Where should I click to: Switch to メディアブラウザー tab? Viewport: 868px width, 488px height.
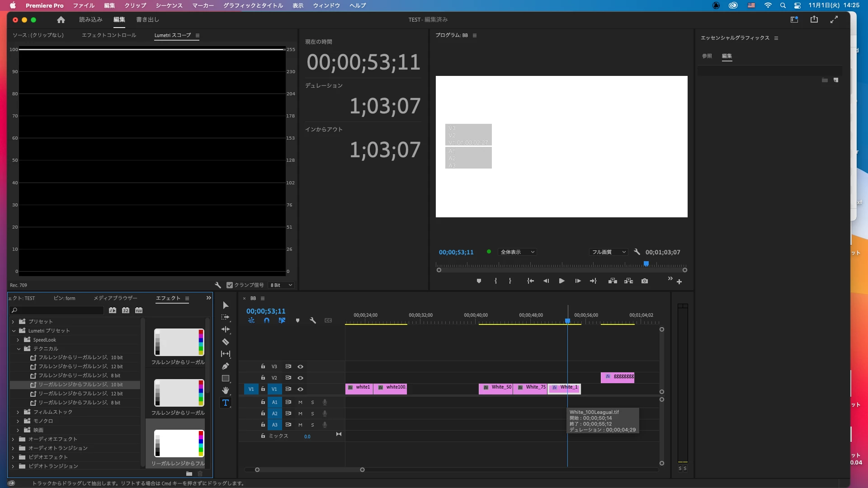[x=115, y=298]
